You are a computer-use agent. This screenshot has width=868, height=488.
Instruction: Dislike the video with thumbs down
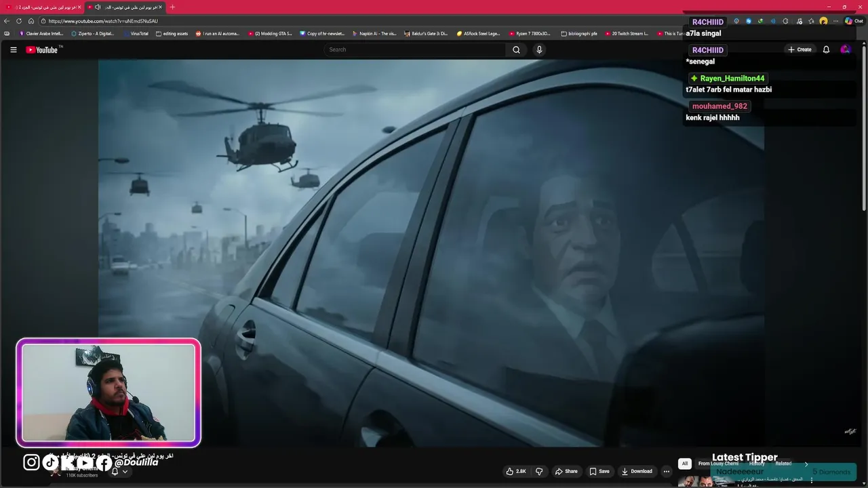pyautogui.click(x=539, y=471)
